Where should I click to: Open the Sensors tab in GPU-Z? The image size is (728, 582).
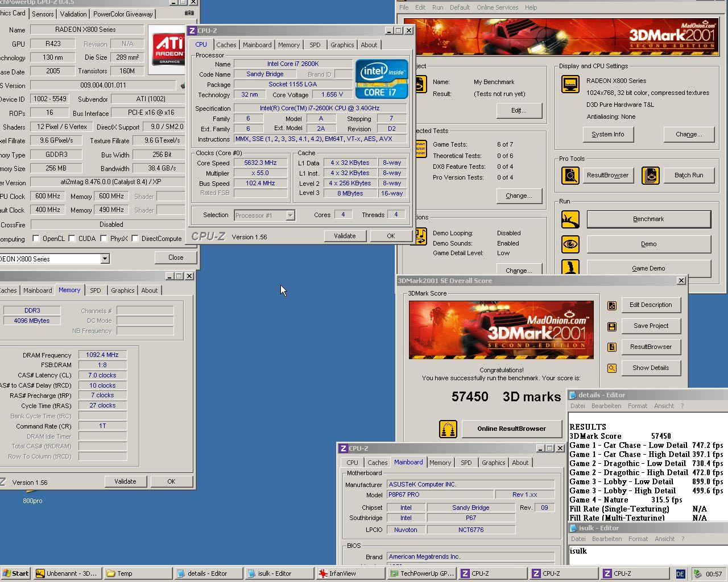(x=43, y=14)
